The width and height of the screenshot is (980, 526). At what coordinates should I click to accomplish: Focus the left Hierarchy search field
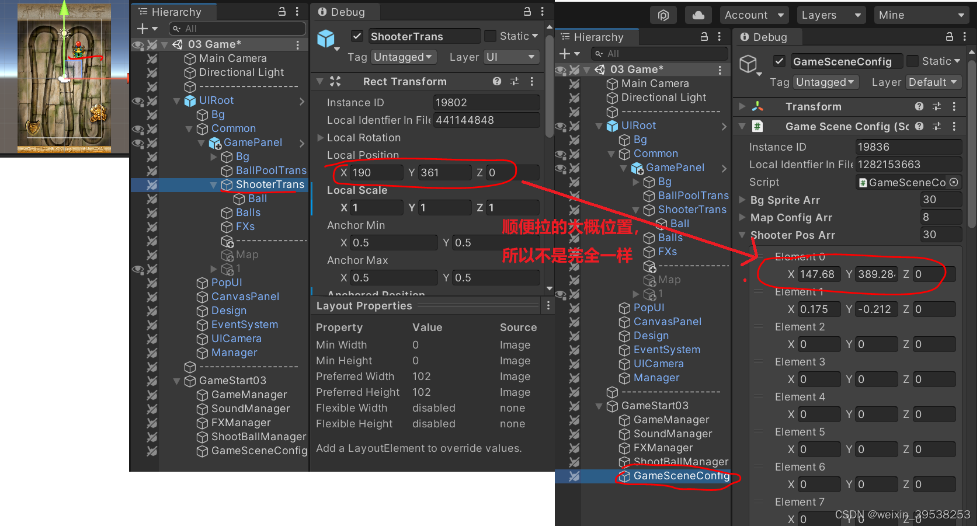click(x=237, y=29)
